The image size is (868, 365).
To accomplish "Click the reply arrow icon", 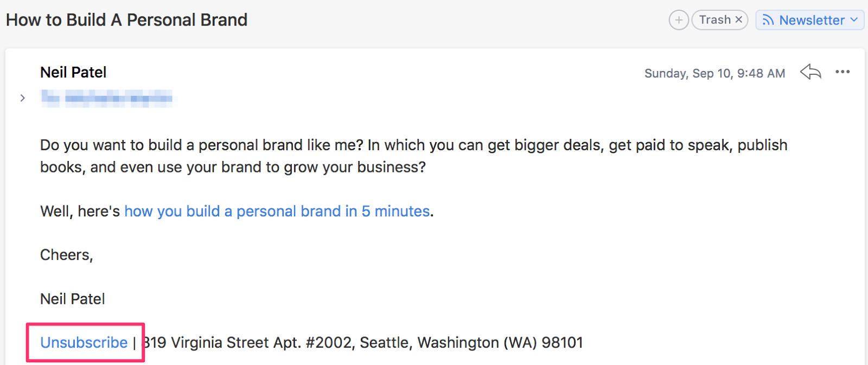I will coord(810,72).
